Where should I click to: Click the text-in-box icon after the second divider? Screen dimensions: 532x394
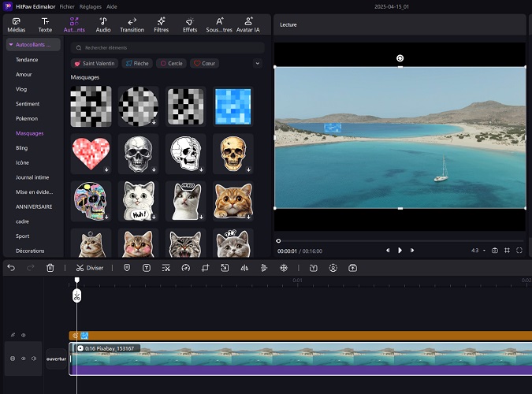(314, 268)
